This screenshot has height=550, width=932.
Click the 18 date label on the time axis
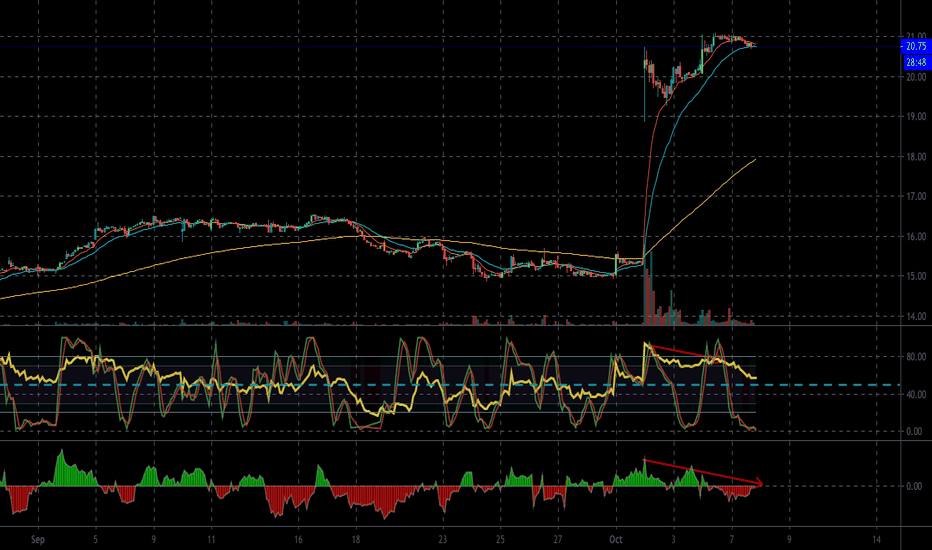pyautogui.click(x=355, y=540)
